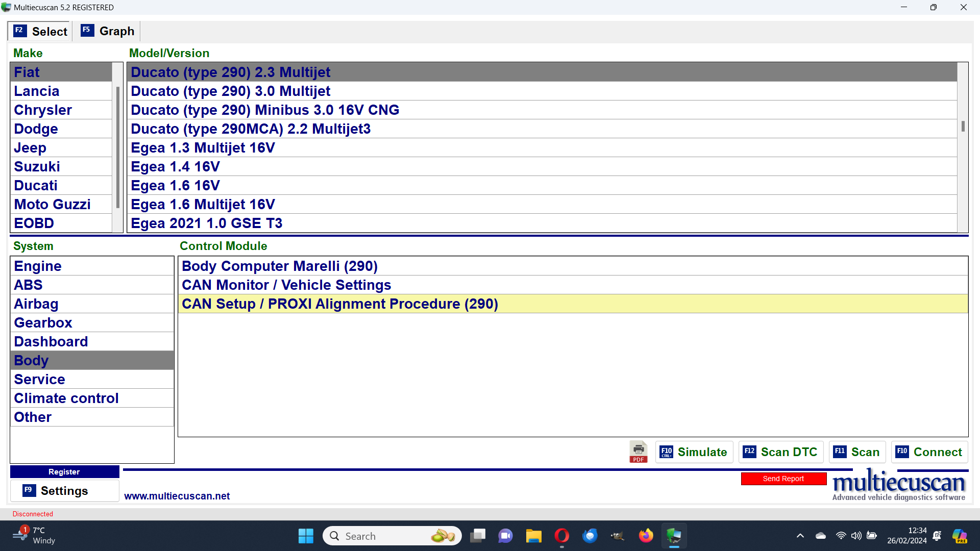
Task: Open File Explorer from the taskbar
Action: [x=533, y=536]
